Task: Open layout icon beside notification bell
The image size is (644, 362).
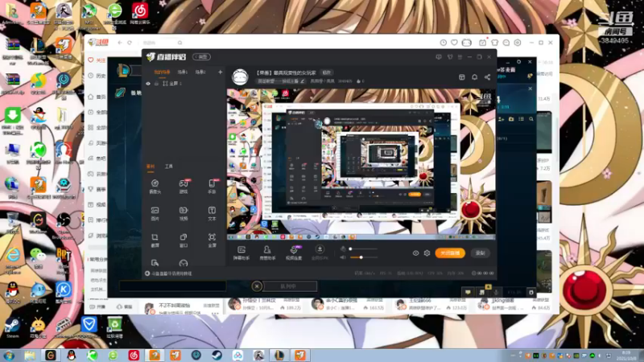Action: (461, 77)
